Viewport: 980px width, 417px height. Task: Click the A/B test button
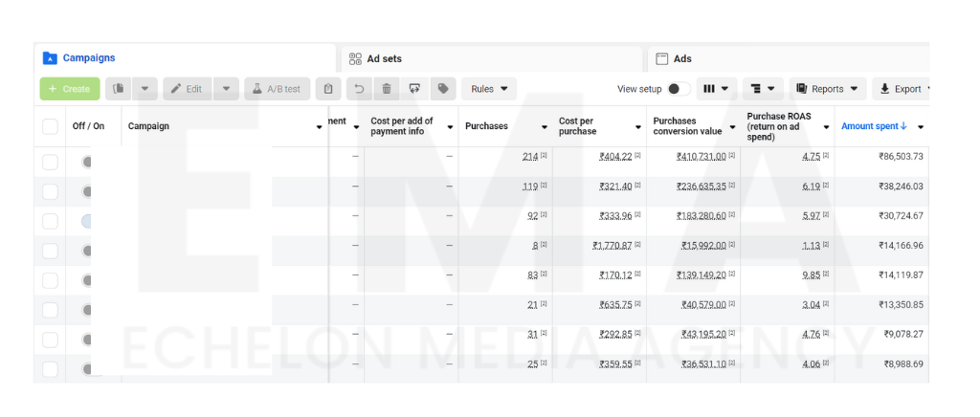point(277,89)
